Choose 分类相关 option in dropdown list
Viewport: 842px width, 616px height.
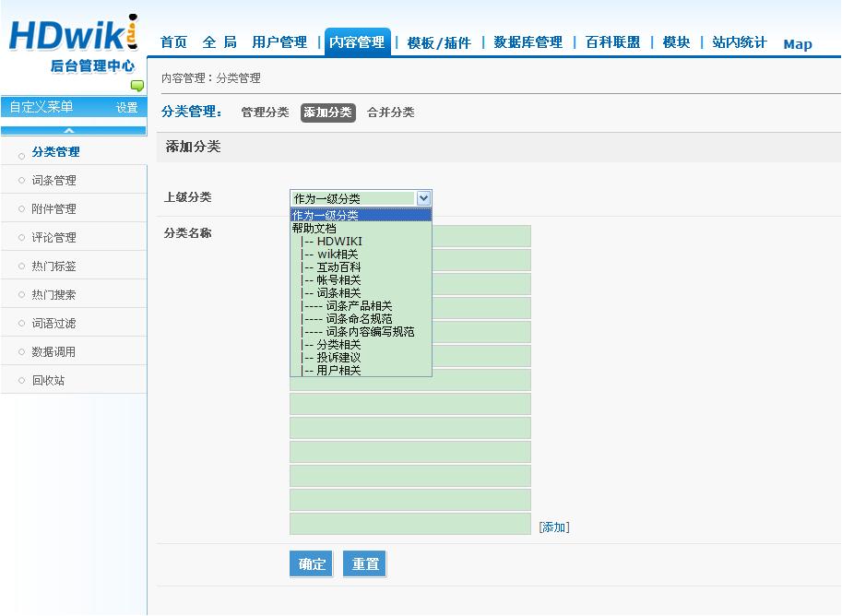tap(361, 344)
